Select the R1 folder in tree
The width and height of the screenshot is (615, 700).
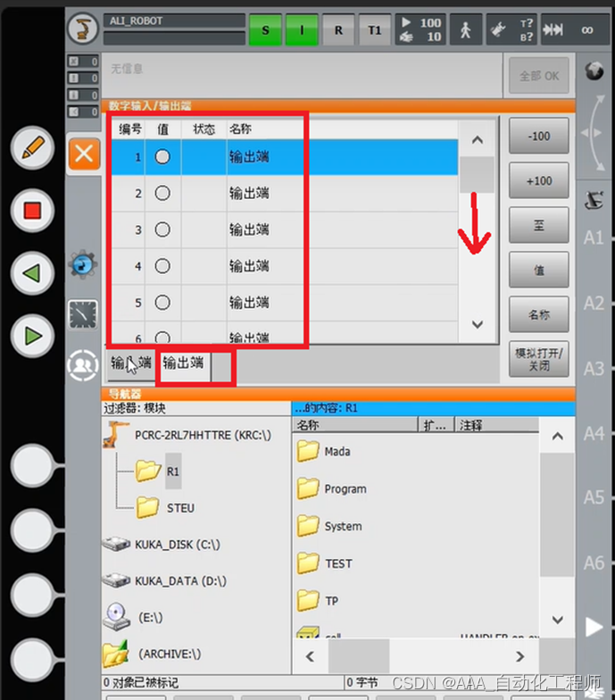(x=173, y=471)
